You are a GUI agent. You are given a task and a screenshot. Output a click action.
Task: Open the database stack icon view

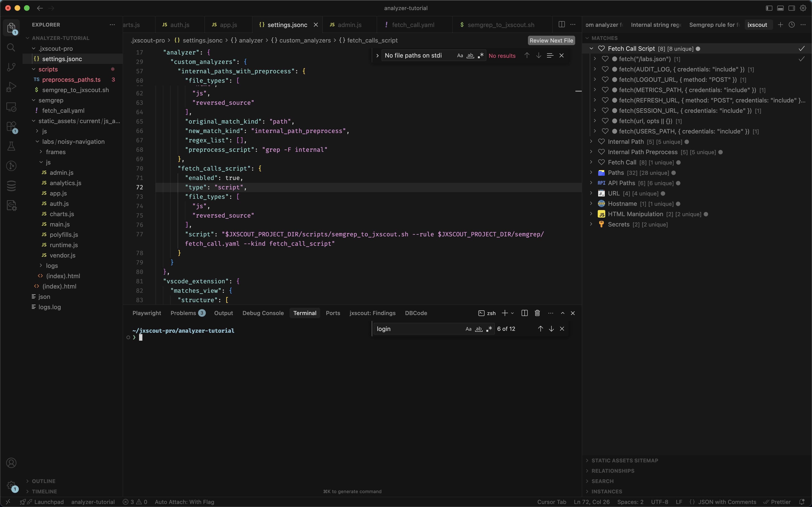pyautogui.click(x=11, y=185)
